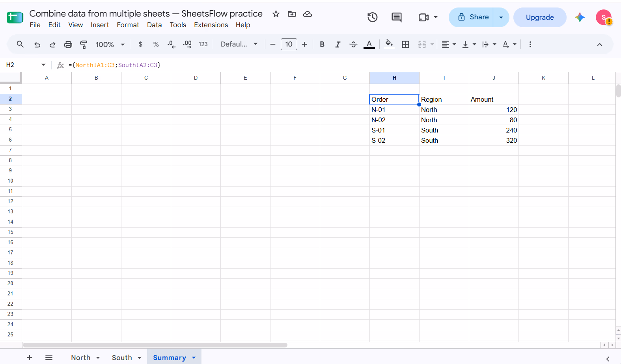Open the comments panel
The height and width of the screenshot is (364, 621).
coord(397,17)
